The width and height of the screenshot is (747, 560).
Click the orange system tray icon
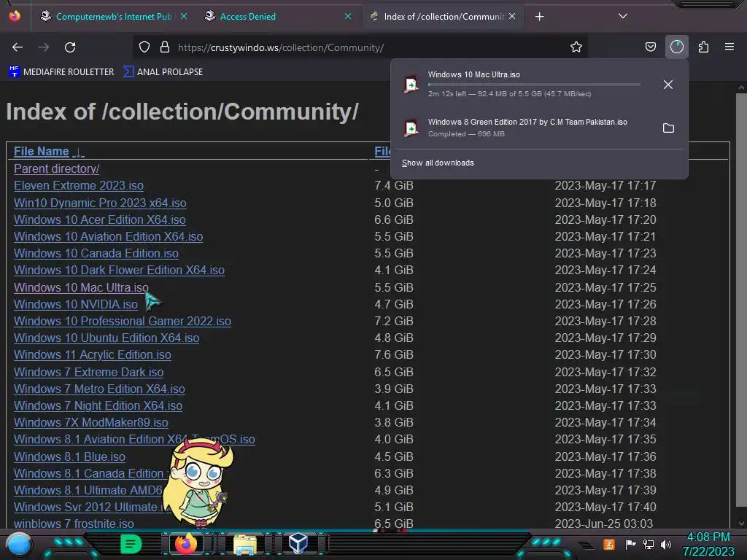(x=609, y=544)
